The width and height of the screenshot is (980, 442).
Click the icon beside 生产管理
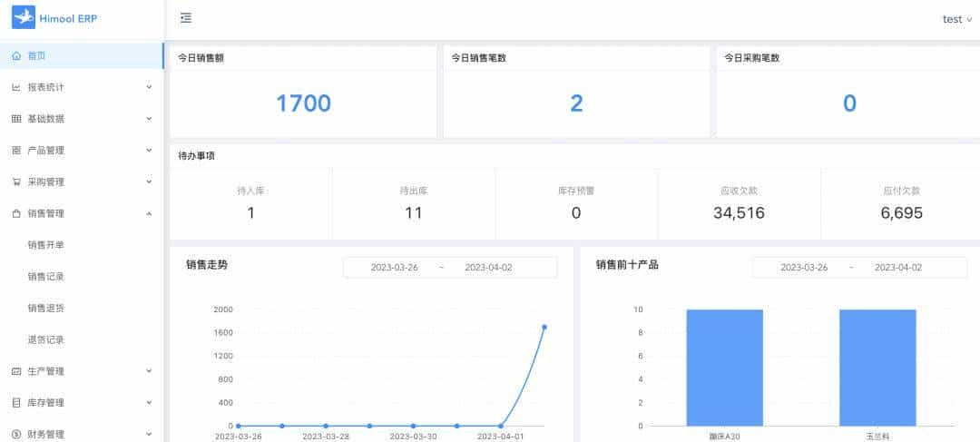[17, 371]
